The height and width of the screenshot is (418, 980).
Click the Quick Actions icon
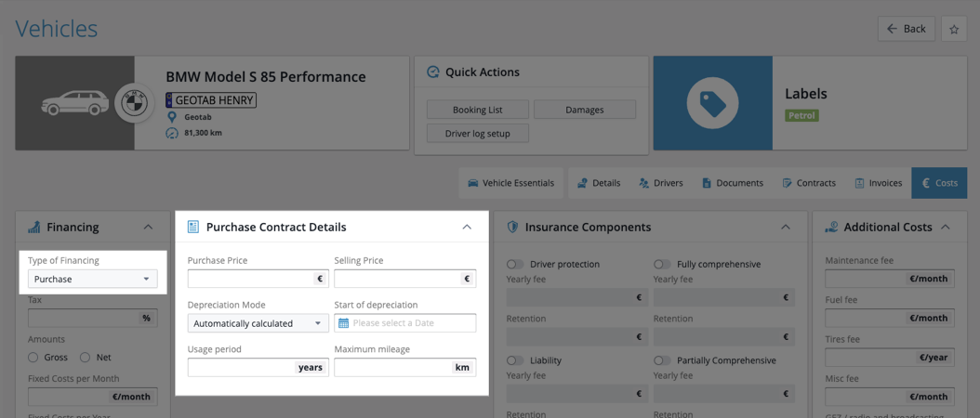(x=432, y=72)
